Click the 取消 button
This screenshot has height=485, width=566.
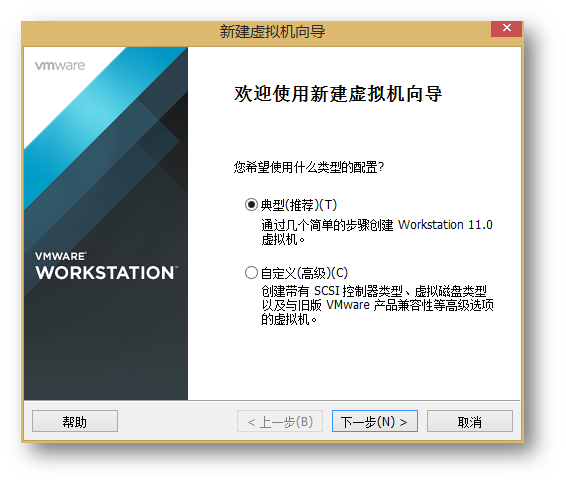470,421
